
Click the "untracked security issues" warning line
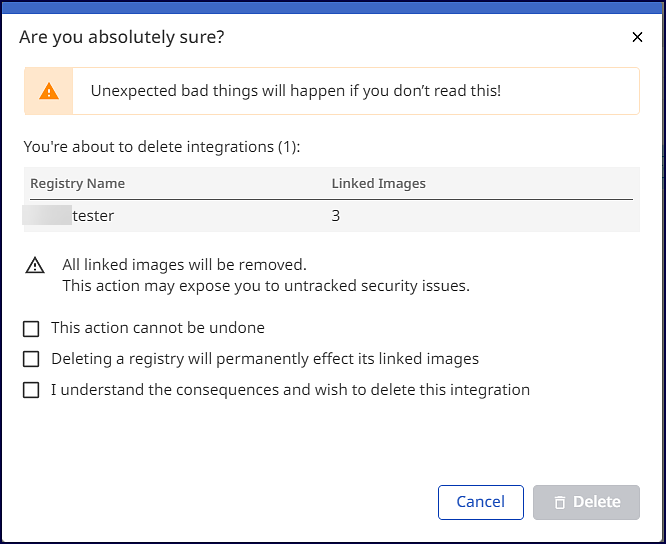point(266,286)
